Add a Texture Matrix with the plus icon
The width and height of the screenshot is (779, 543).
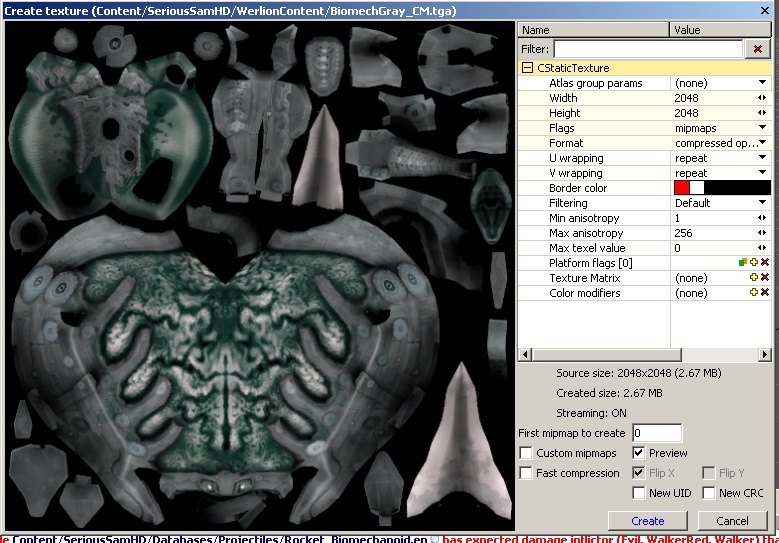click(x=754, y=277)
